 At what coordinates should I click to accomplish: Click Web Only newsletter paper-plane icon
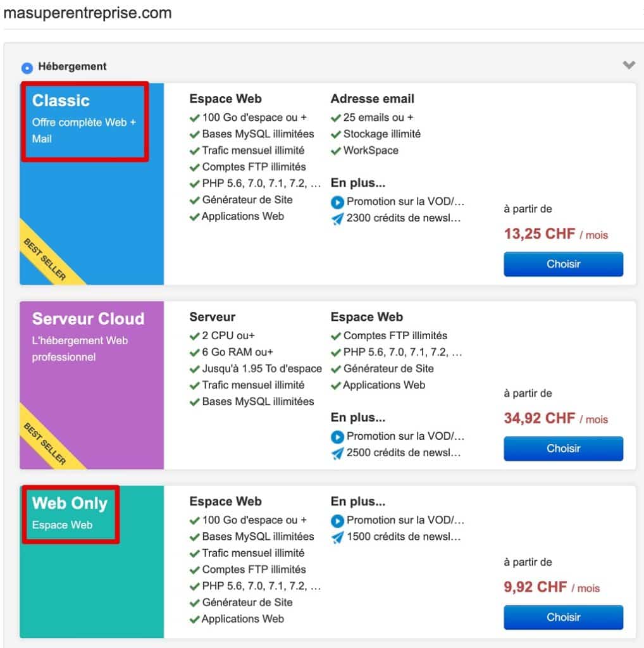337,537
